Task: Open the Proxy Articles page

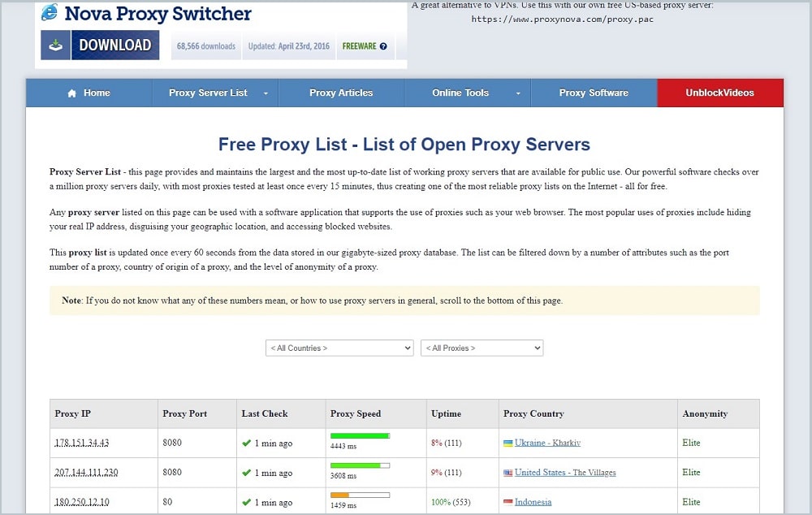Action: point(341,93)
